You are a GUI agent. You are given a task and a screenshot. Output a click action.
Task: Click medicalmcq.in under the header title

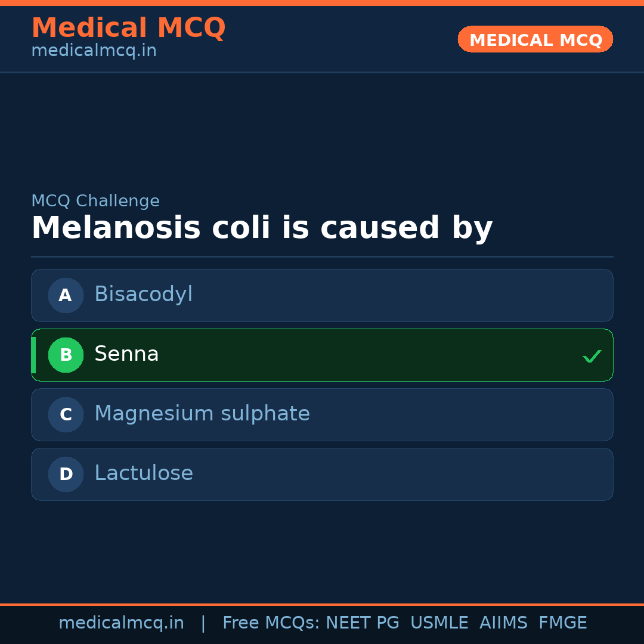(94, 51)
